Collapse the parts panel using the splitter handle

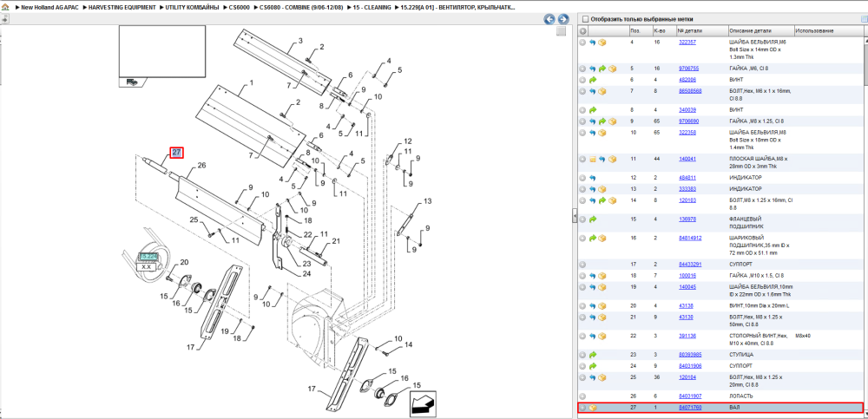pyautogui.click(x=575, y=217)
